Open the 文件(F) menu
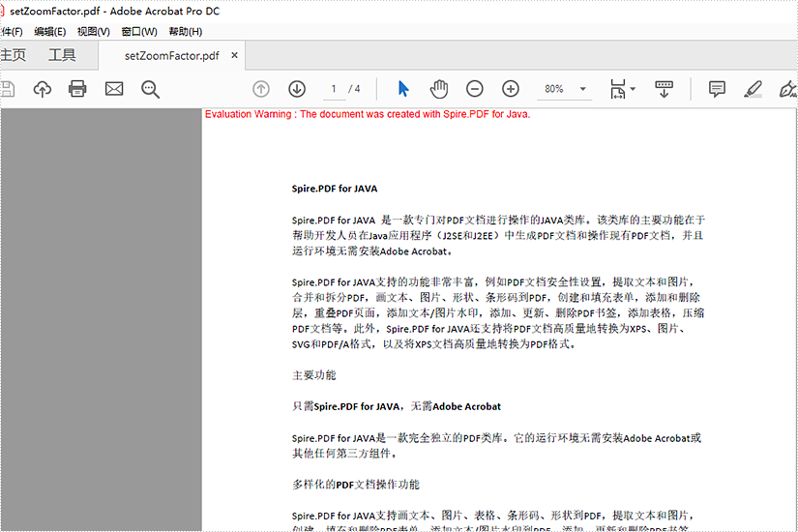Viewport: 798px width, 532px height. coord(12,32)
